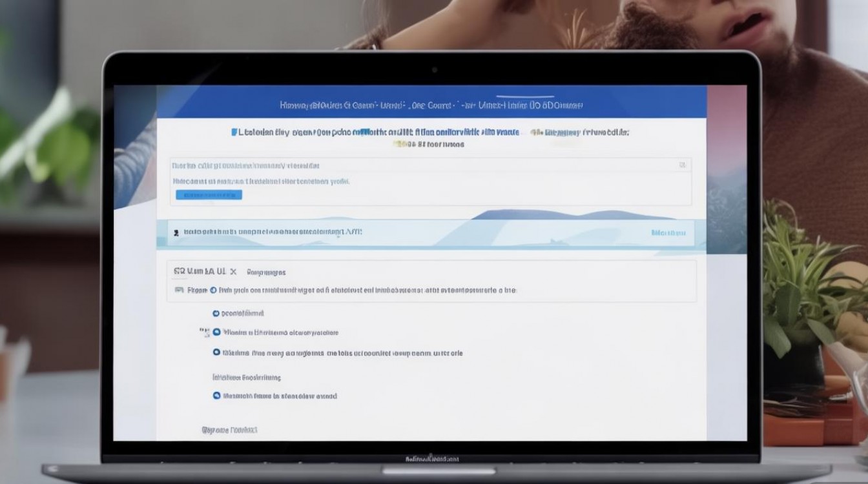Click the blue link at the banner's right end
This screenshot has height=484, width=868.
[x=668, y=232]
